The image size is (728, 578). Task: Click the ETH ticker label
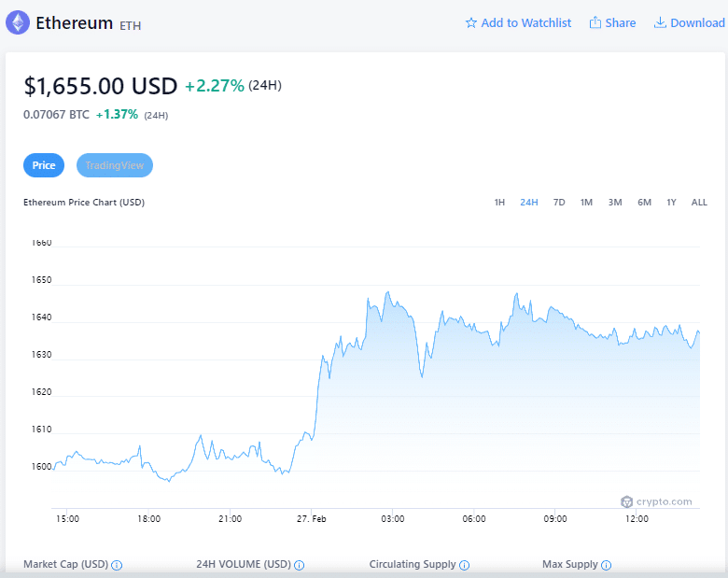131,25
